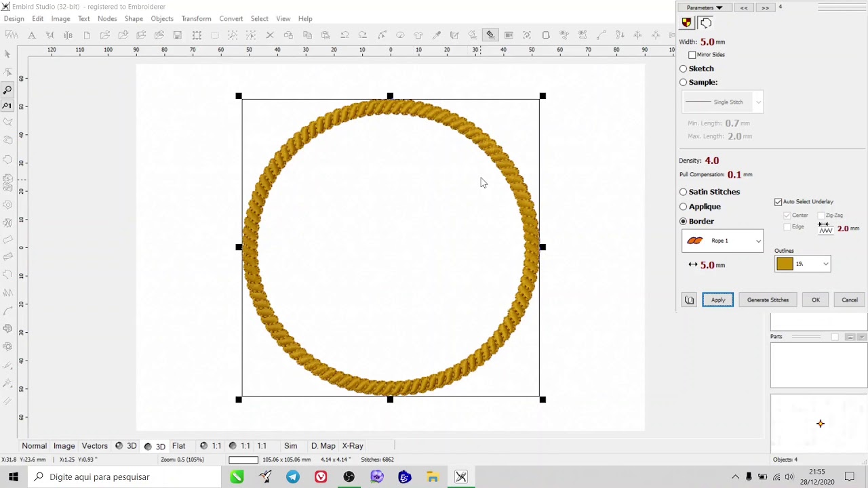Click the undo arrow toolbar icon
The height and width of the screenshot is (488, 868).
(344, 35)
